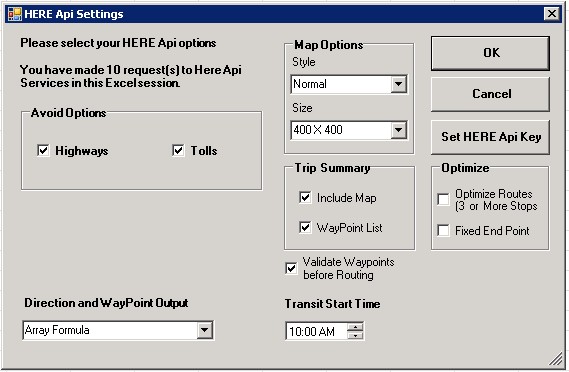569x372 pixels.
Task: Click the Size label in Map Options
Action: pyautogui.click(x=302, y=108)
